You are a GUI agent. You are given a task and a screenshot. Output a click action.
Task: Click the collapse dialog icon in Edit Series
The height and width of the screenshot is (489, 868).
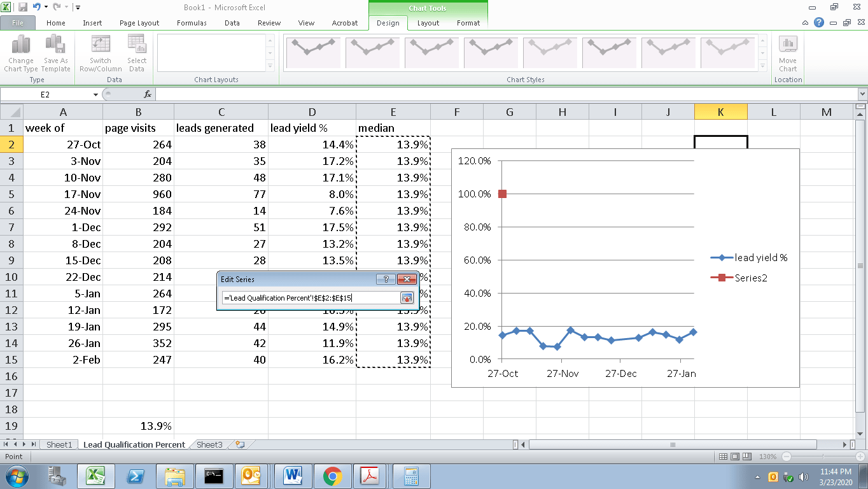(x=407, y=298)
